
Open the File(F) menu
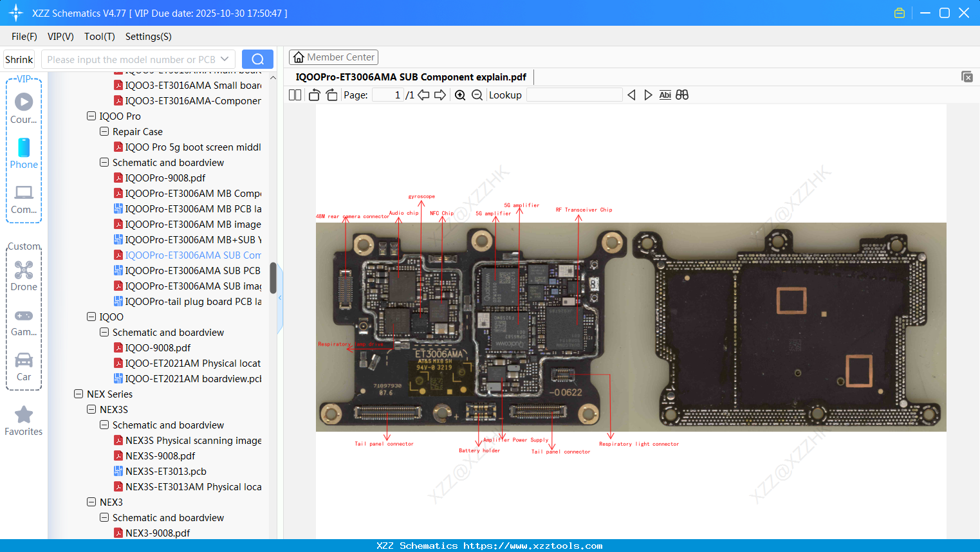[x=24, y=37]
